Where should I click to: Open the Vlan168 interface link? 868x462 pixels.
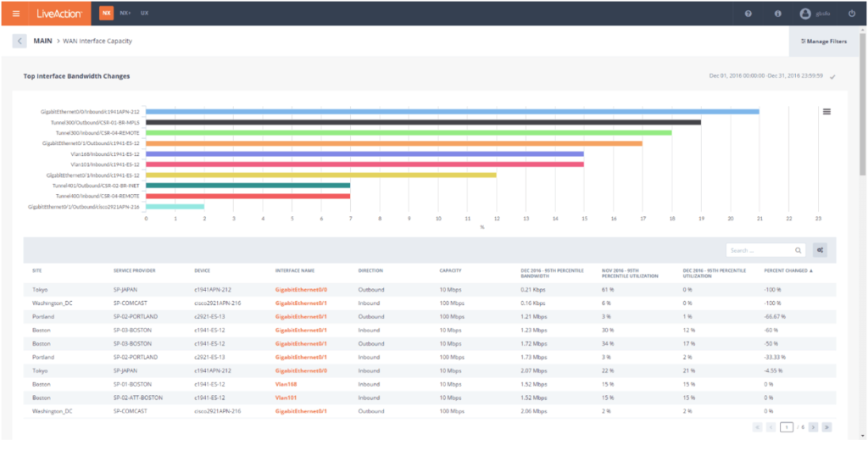tap(287, 383)
